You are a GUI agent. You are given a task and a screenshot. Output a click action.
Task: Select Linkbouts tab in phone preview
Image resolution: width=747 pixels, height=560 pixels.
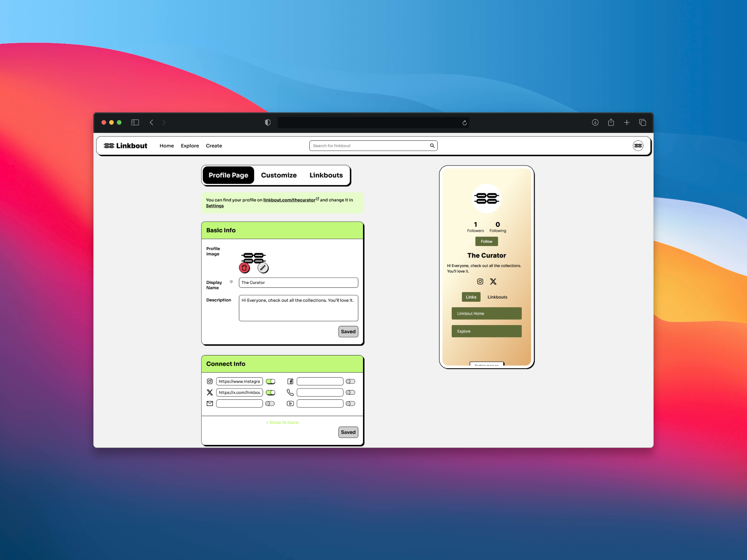pos(497,297)
